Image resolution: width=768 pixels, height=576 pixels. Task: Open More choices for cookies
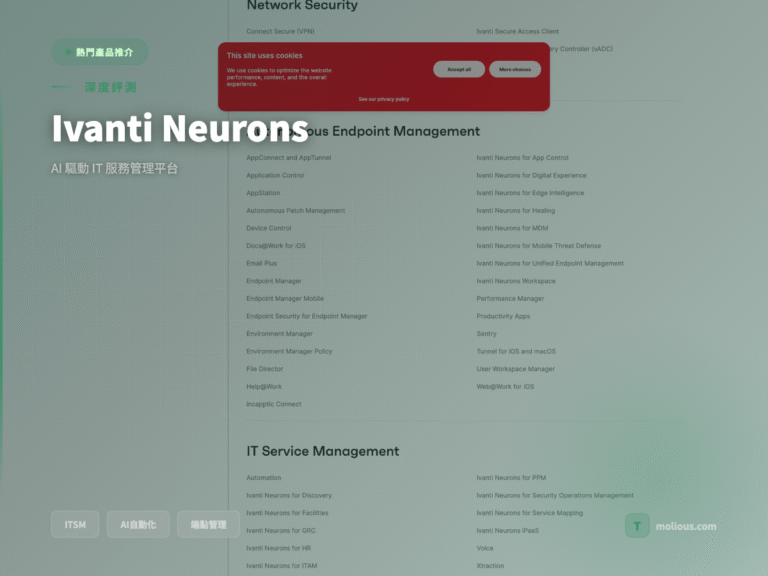515,69
